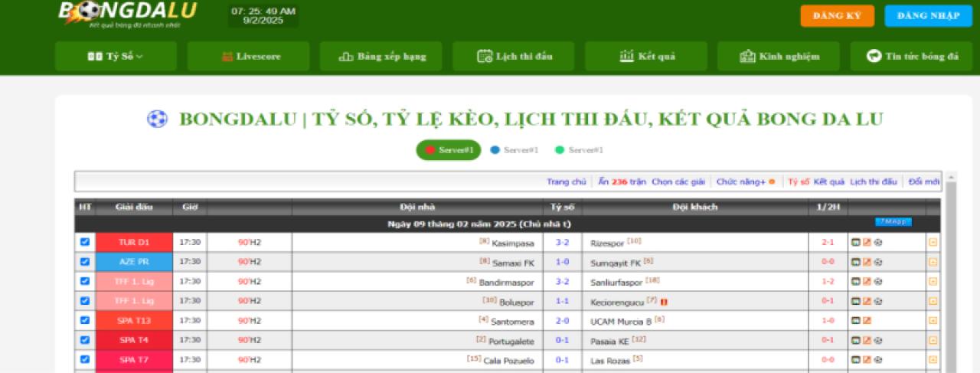This screenshot has width=980, height=373.
Task: Click the soccer ball icon in Bandirmaspor row
Action: [x=877, y=281]
